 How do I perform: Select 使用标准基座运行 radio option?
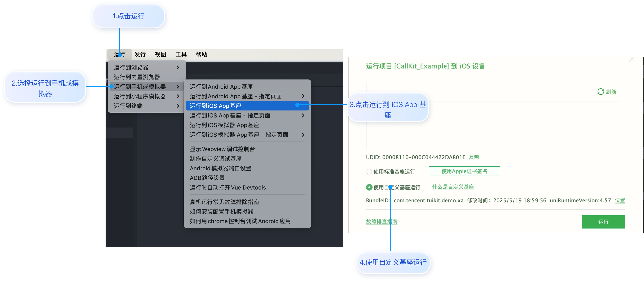click(369, 171)
